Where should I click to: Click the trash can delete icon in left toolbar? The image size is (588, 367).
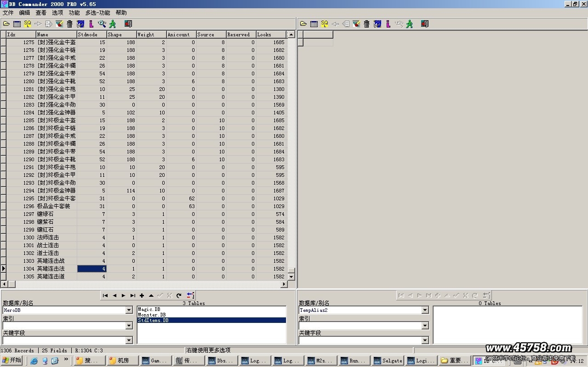[70, 24]
